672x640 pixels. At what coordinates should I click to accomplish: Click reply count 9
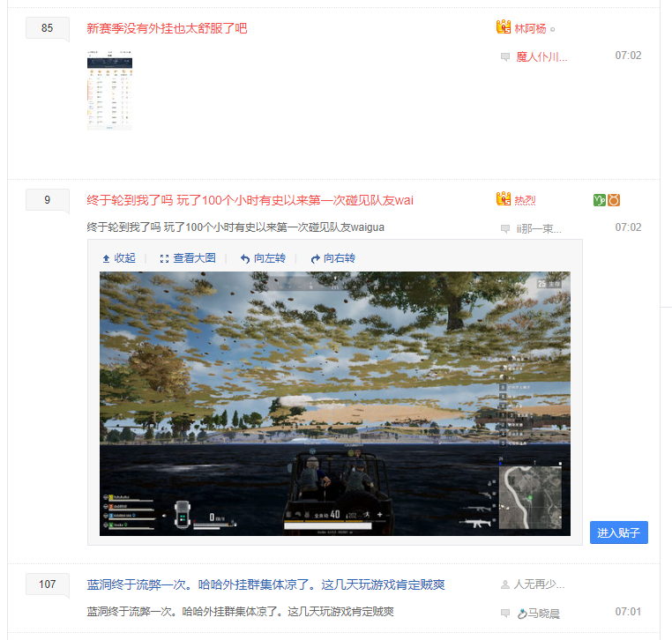point(47,199)
